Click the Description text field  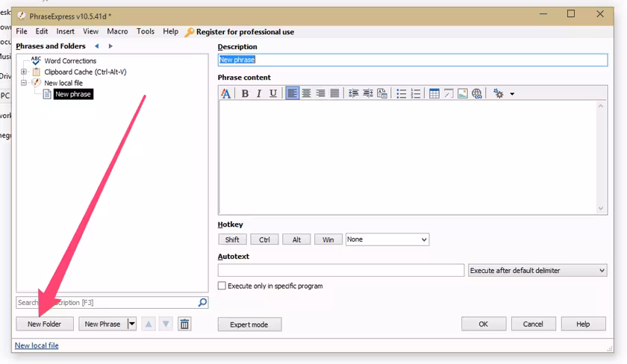click(413, 60)
